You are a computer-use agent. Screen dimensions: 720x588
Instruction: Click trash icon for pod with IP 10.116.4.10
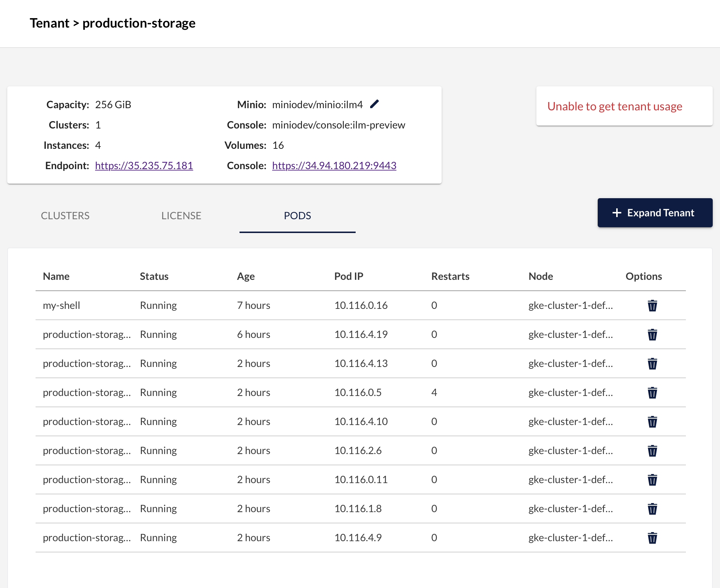pos(652,422)
